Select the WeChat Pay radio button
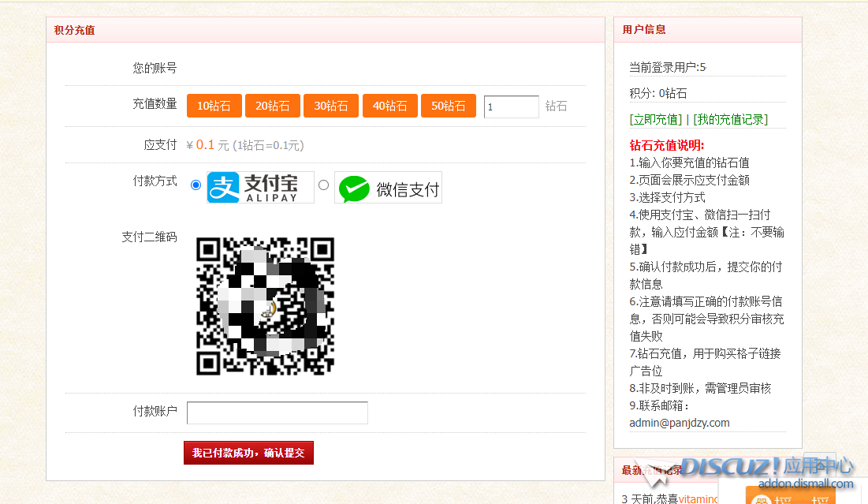Screen dimensions: 868x504 point(323,185)
